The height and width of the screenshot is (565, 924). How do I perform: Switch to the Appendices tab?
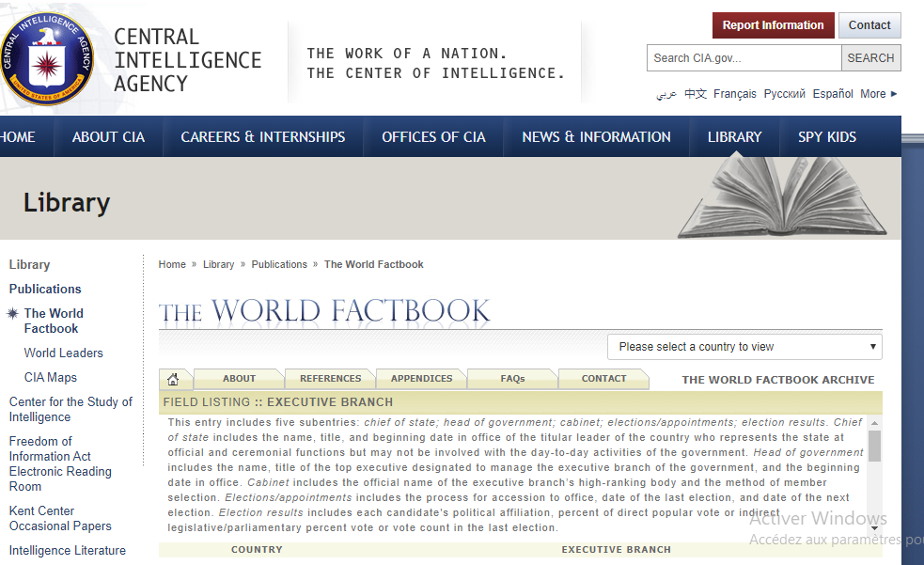[421, 379]
